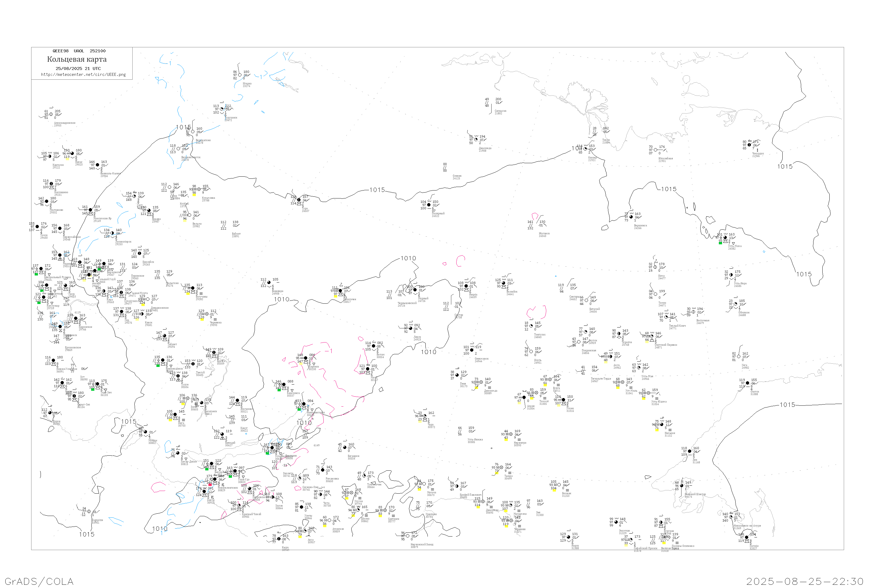Click the Верхоянск station cloud symbol
This screenshot has width=882, height=588.
coord(631,217)
